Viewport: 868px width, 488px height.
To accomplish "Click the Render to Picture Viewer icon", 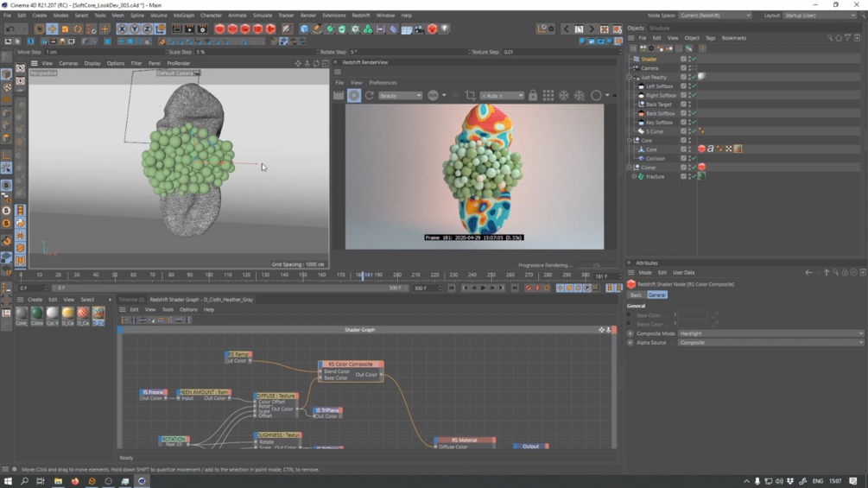I will click(189, 29).
